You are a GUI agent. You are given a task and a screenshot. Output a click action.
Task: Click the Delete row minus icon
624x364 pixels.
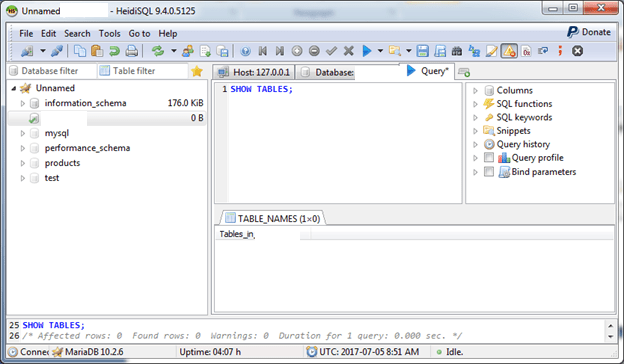314,51
